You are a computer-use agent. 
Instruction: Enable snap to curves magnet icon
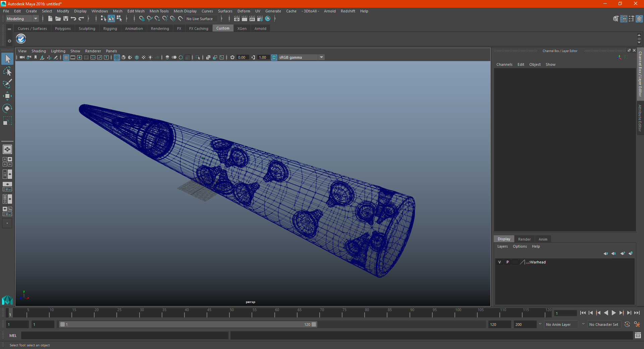pyautogui.click(x=150, y=19)
